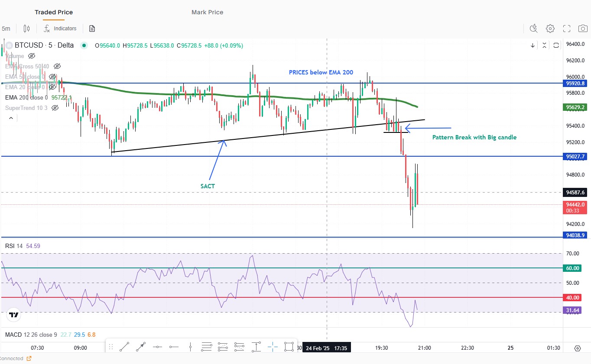Show the hidden Volume indicator
Image resolution: width=591 pixels, height=364 pixels.
[31, 56]
